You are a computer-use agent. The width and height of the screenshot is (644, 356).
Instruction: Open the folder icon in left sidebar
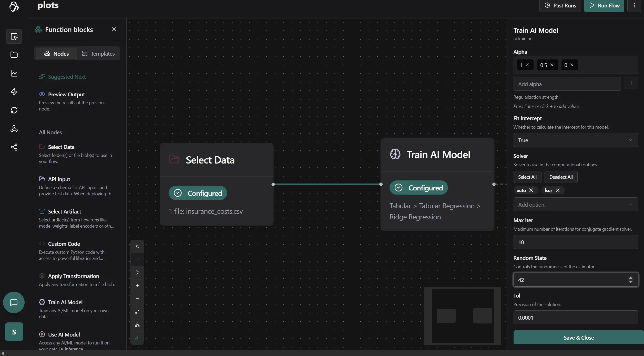14,55
